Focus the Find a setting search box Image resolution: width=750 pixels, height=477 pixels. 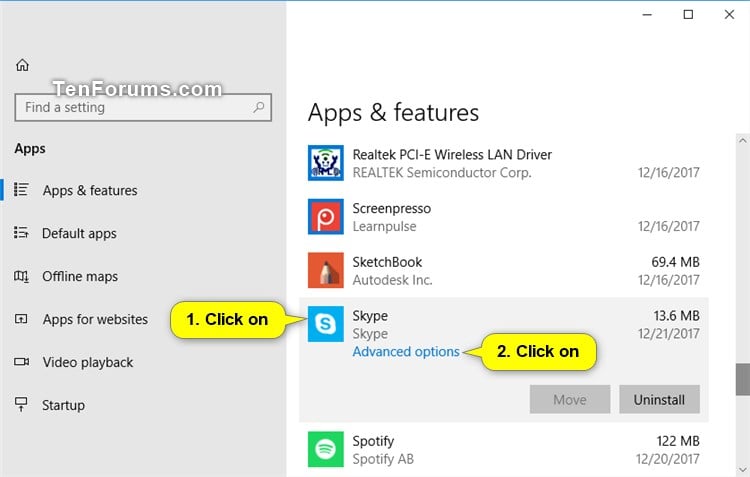(143, 107)
